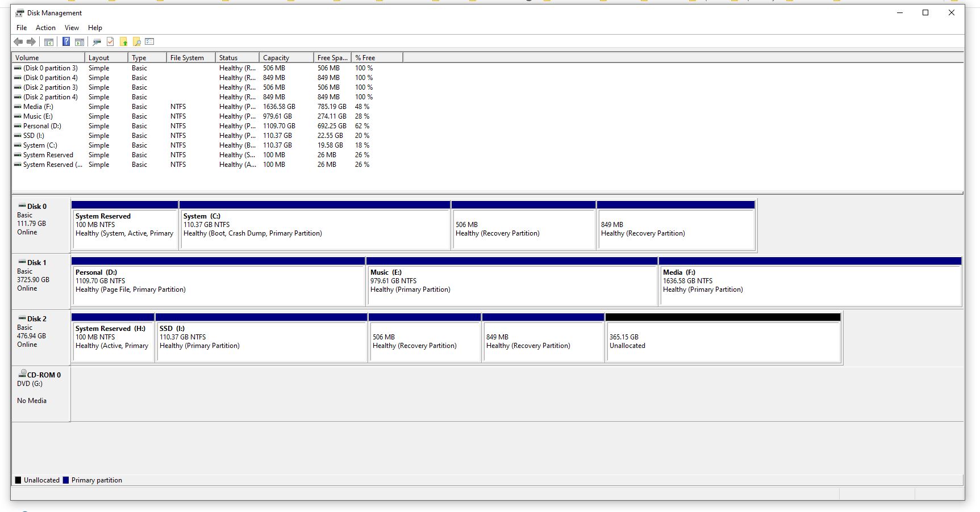Click the Disk Management title bar icon
The width and height of the screenshot is (980, 512).
click(x=20, y=12)
